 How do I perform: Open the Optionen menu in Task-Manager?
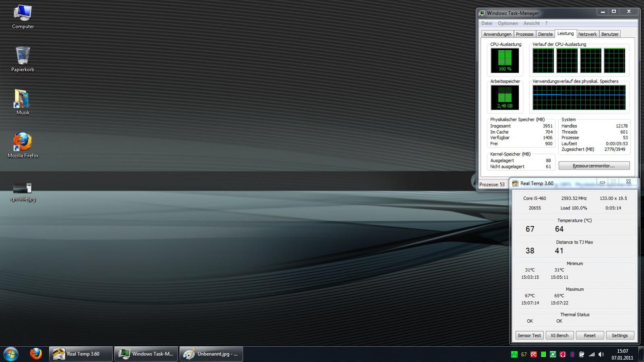point(508,23)
